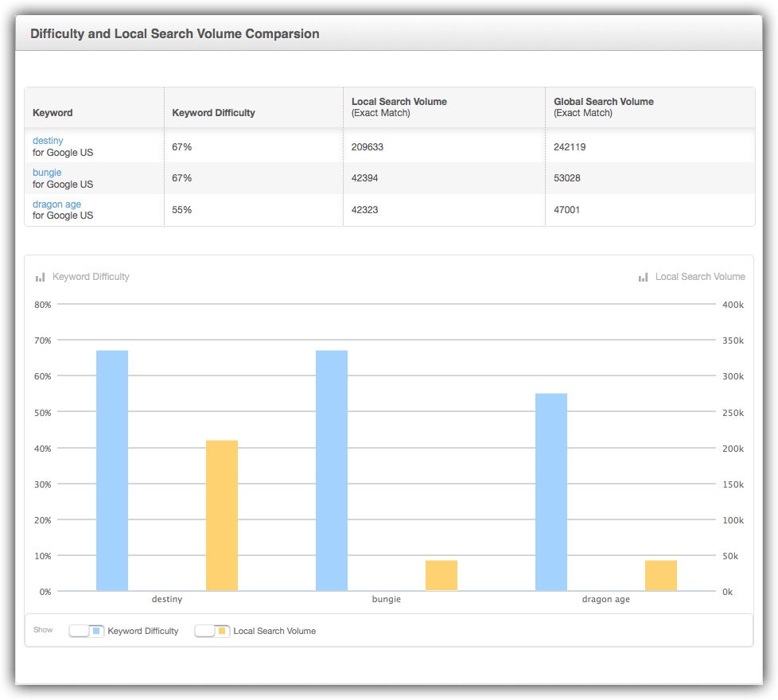
Task: Click 'for Google US' under dragon age
Action: [x=63, y=216]
